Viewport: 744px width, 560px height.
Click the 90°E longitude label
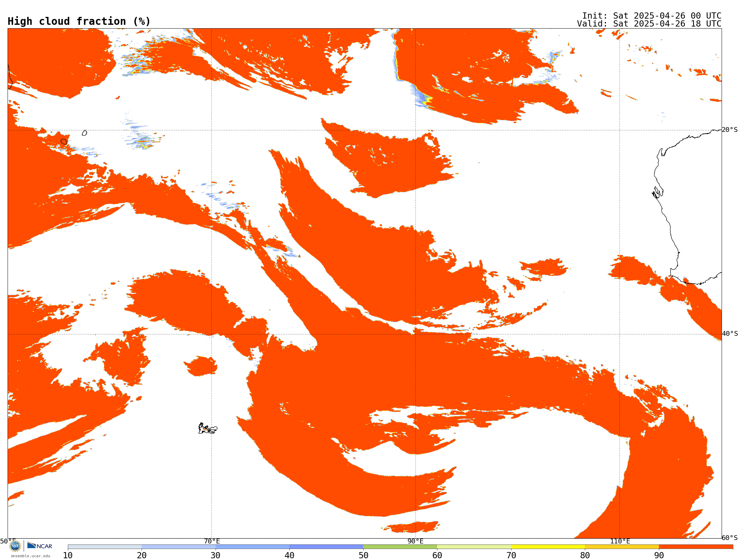pyautogui.click(x=415, y=541)
